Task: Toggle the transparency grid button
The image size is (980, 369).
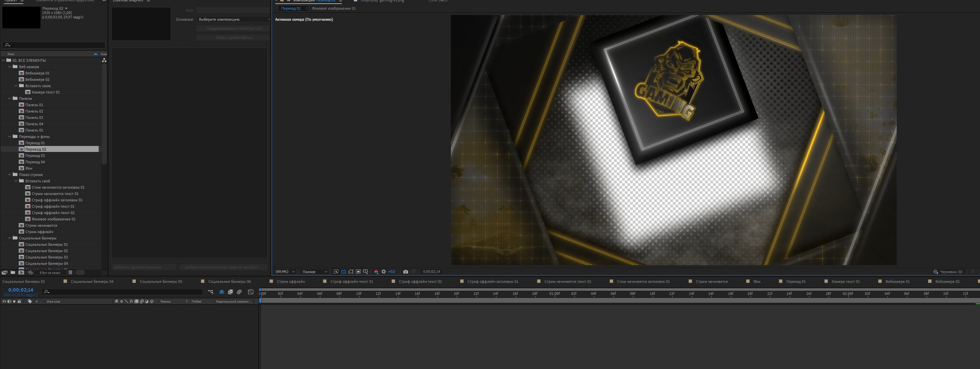Action: (x=344, y=272)
